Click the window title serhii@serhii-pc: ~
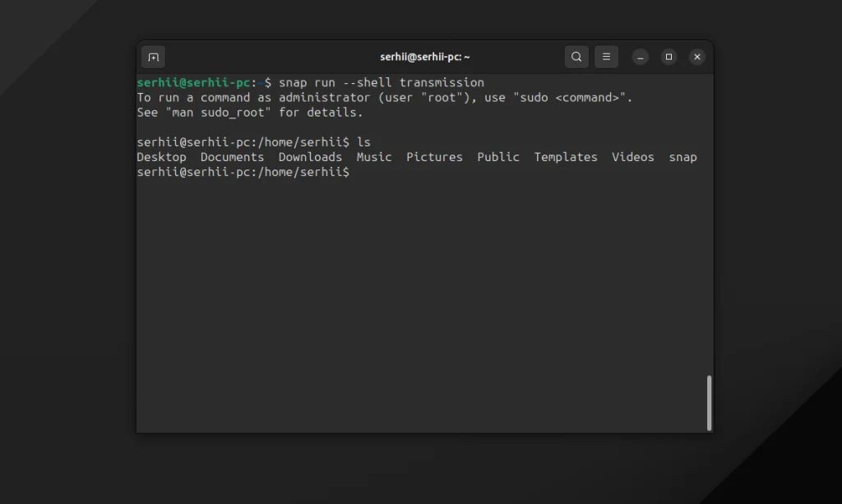 tap(425, 57)
